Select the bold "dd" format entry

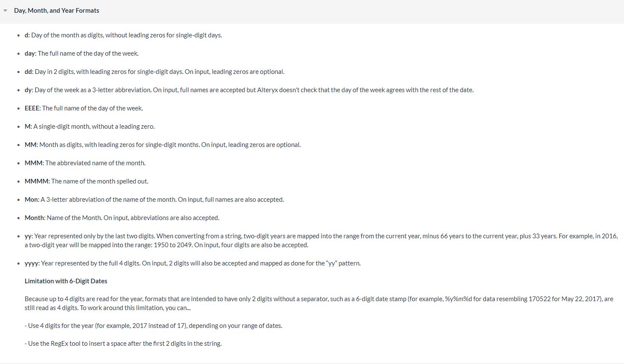28,72
